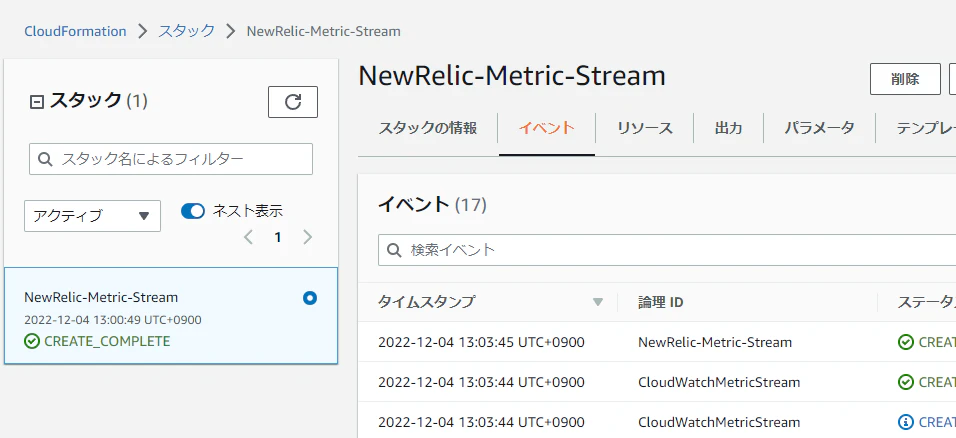
Task: Click the 論理 ID column header
Action: [660, 302]
